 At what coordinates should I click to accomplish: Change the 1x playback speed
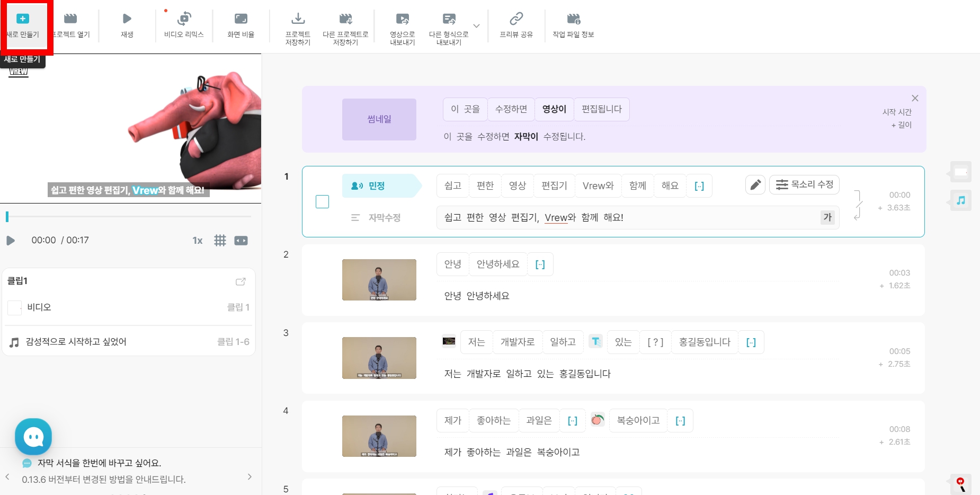(198, 241)
